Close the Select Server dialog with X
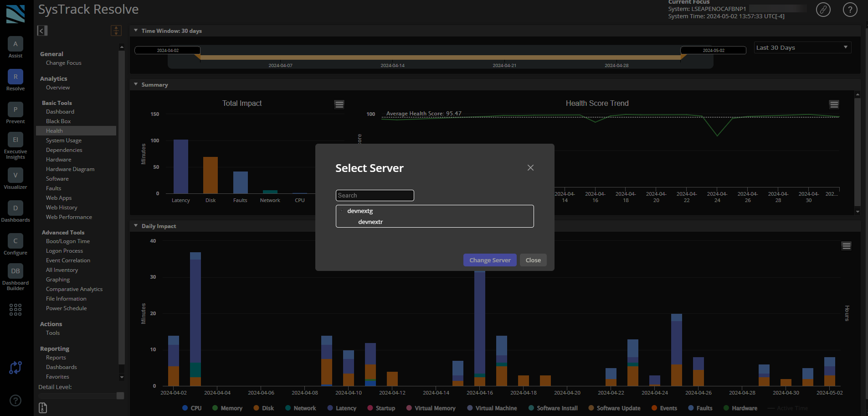The width and height of the screenshot is (868, 416). coord(530,168)
